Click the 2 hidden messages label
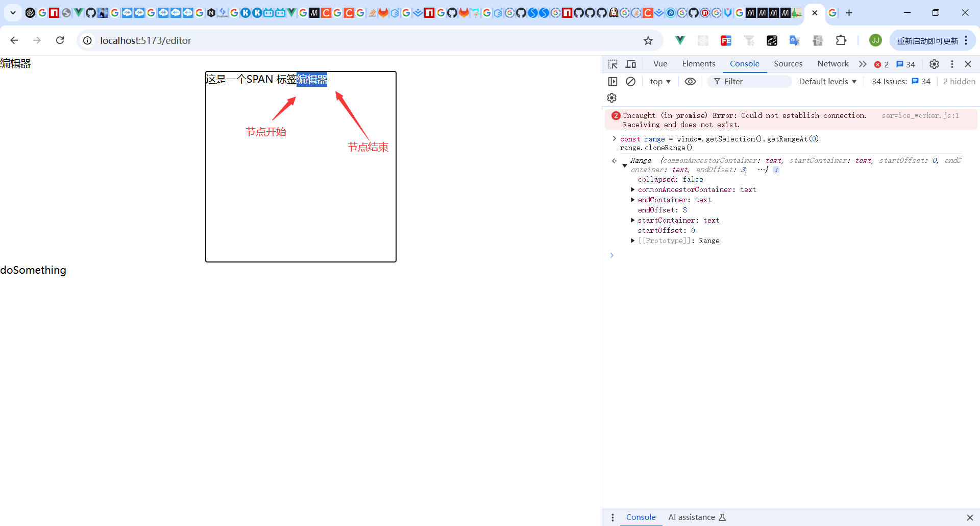980x526 pixels. click(x=959, y=82)
